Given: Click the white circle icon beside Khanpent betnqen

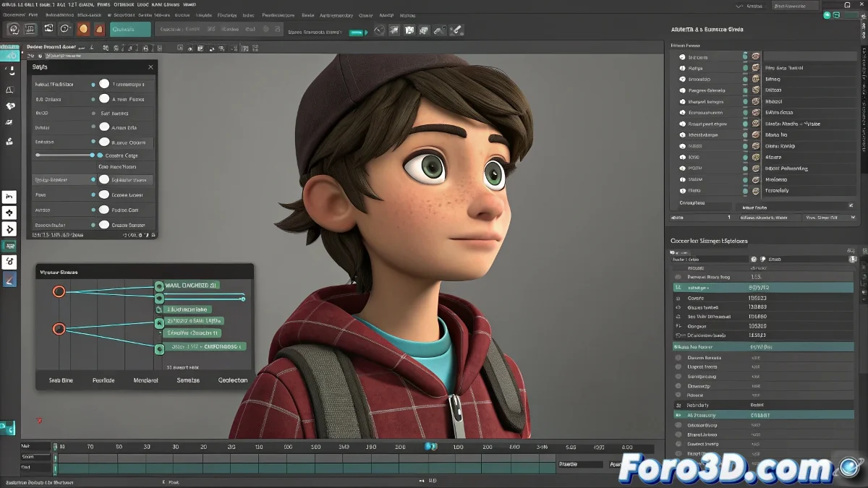Looking at the screenshot, I should [x=682, y=101].
